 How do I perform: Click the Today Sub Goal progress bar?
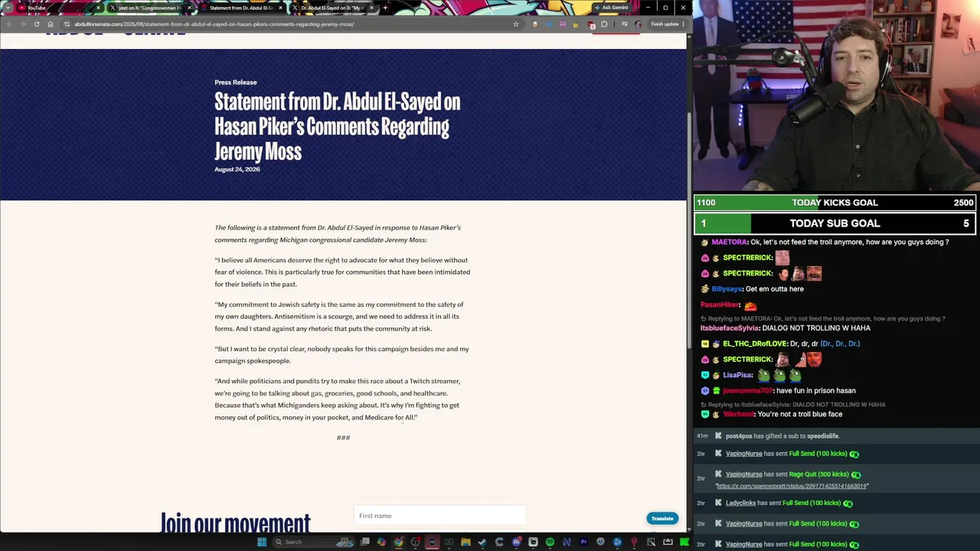click(835, 223)
